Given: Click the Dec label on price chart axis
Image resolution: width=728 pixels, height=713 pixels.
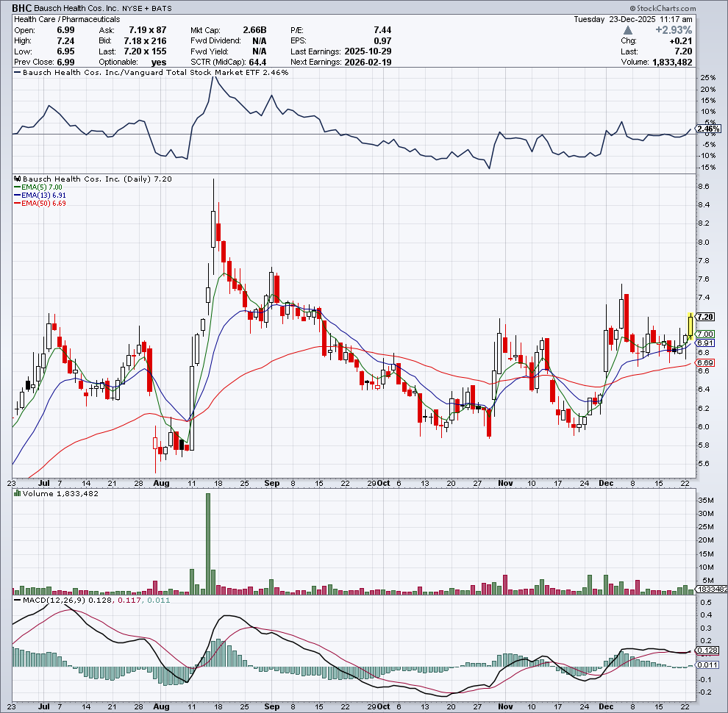Looking at the screenshot, I should (x=606, y=483).
